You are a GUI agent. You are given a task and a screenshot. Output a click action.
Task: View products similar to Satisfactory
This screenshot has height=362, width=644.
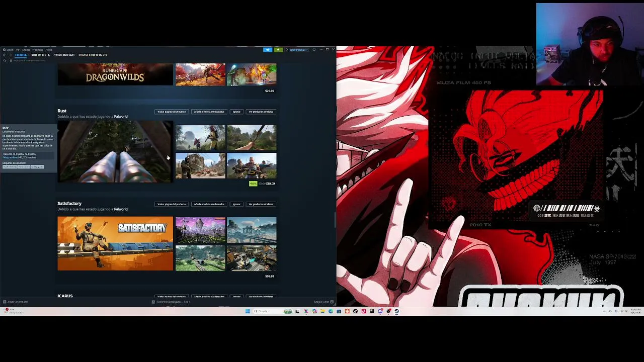tap(261, 204)
